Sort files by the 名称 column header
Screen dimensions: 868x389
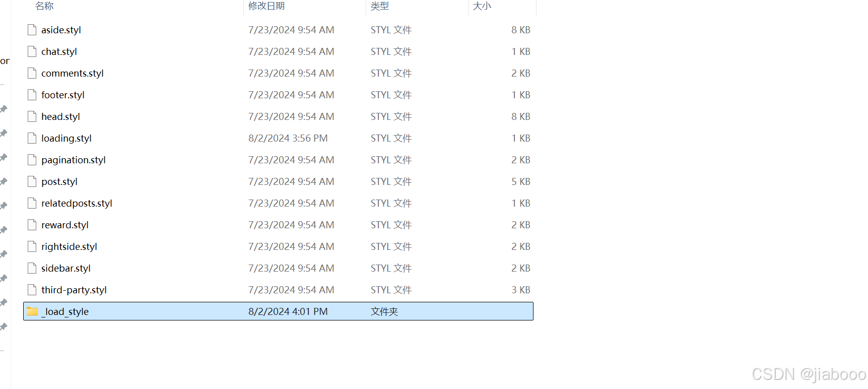[44, 6]
